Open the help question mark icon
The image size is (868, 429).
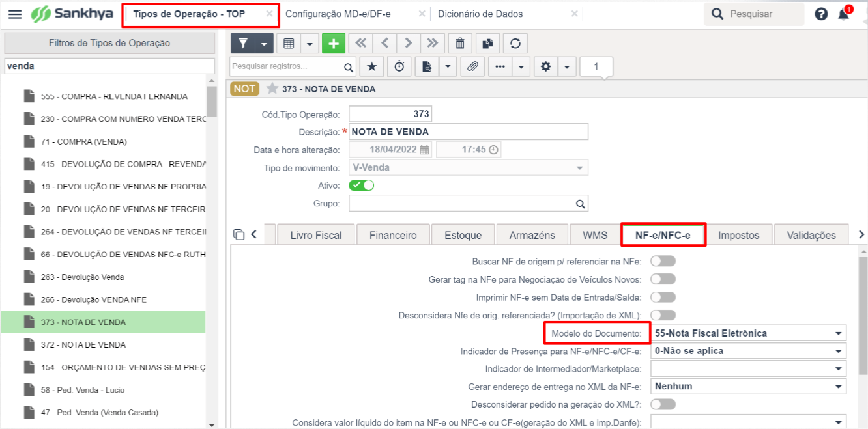point(820,13)
